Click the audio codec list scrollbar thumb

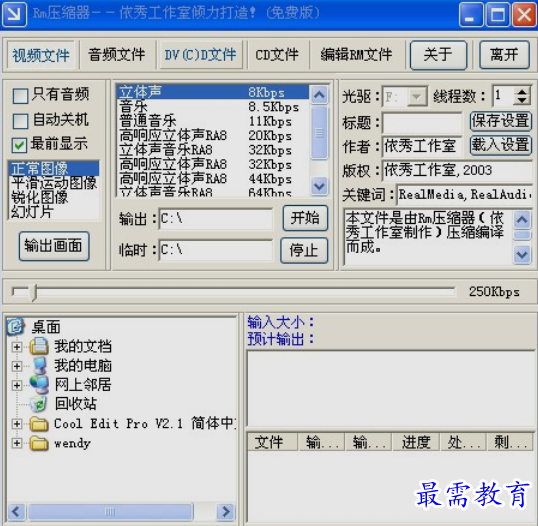(319, 133)
